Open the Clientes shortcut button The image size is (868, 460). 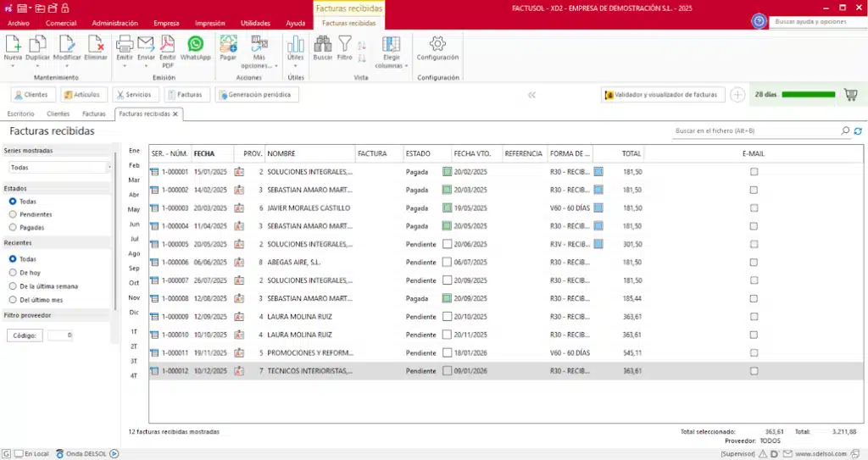coord(33,95)
